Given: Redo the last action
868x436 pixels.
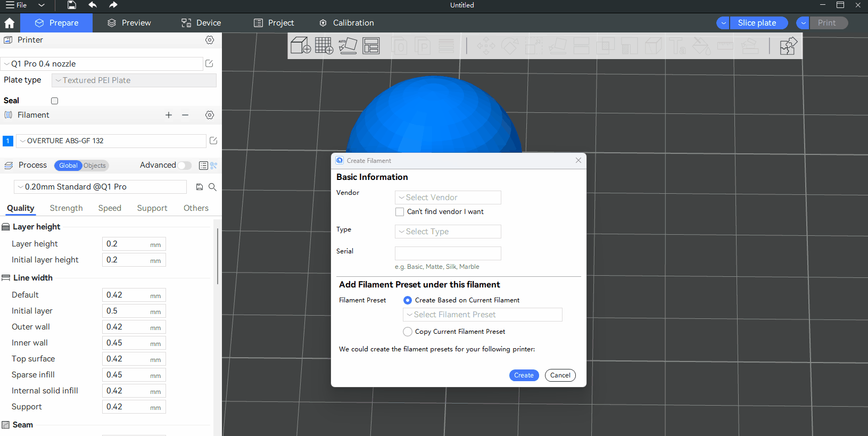Looking at the screenshot, I should click(113, 5).
